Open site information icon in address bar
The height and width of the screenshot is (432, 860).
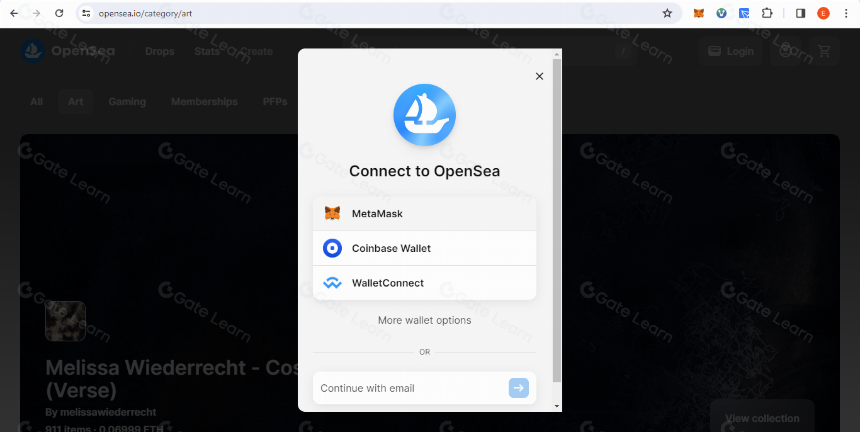(x=86, y=13)
